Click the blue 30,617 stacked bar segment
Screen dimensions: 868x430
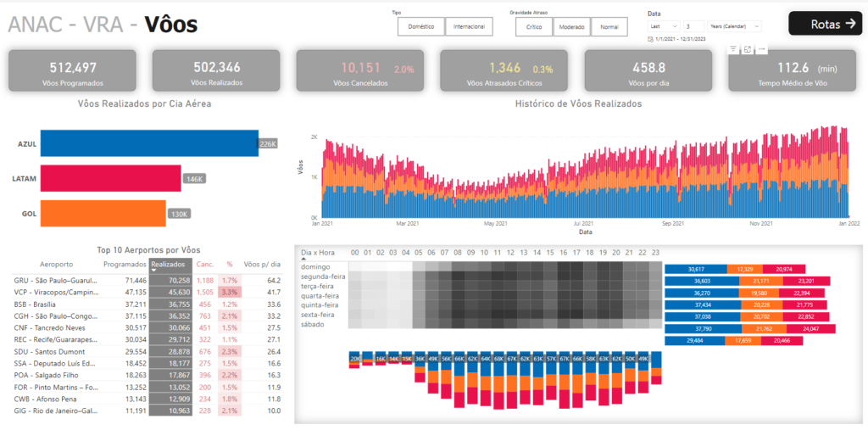point(696,269)
